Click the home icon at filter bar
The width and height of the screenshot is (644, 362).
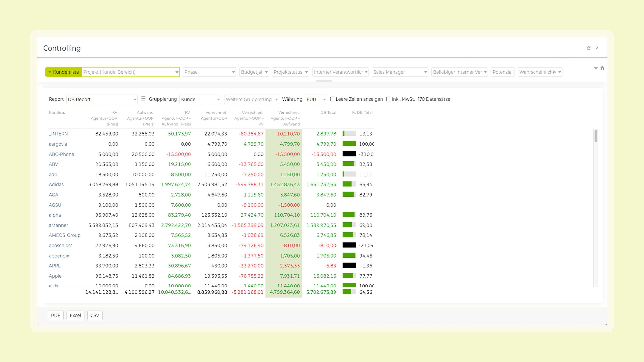(602, 68)
